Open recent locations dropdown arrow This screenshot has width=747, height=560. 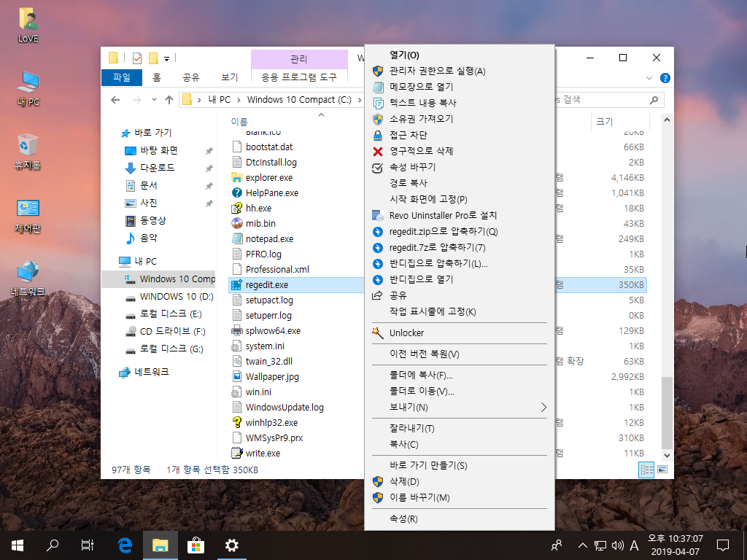pos(154,100)
